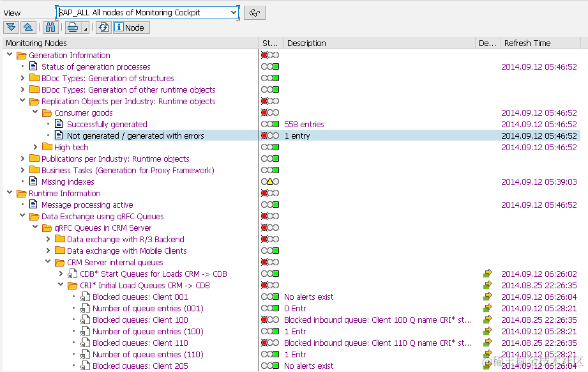
Task: Click the Node info button
Action: click(x=132, y=27)
